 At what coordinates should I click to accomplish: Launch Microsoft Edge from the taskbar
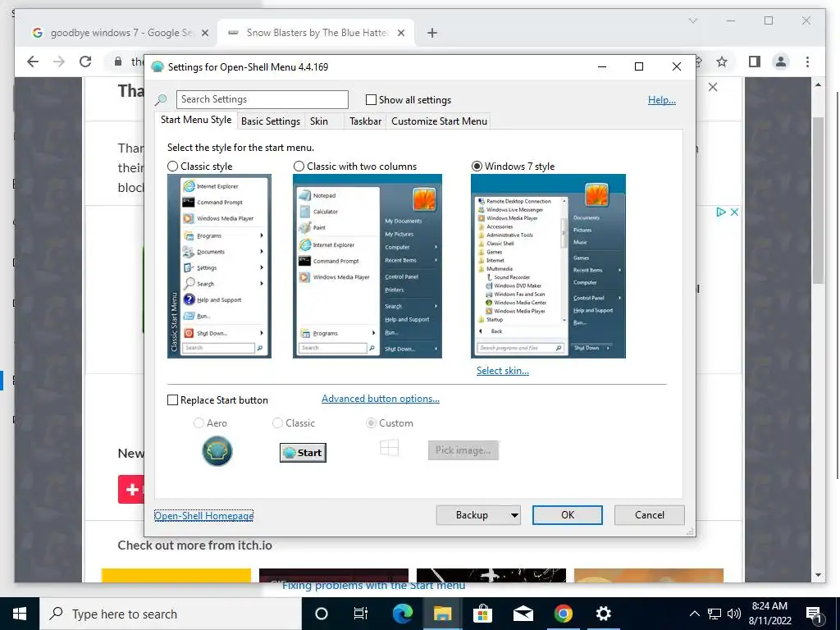pyautogui.click(x=402, y=614)
